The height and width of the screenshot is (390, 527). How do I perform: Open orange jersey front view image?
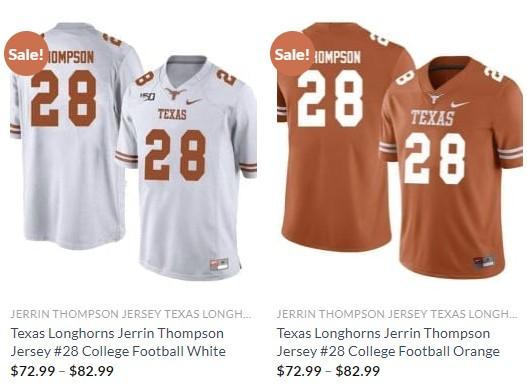(x=451, y=167)
